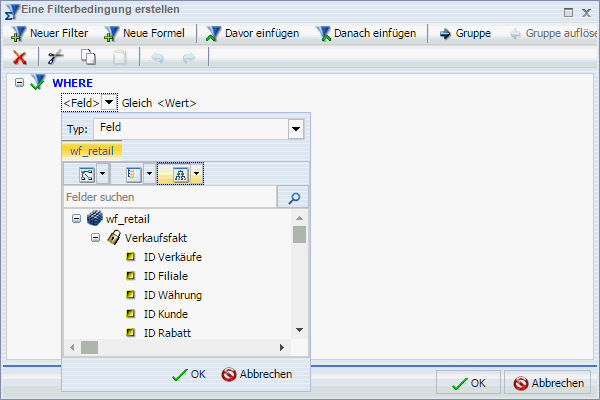
Task: Collapse the WHERE node
Action: click(19, 82)
